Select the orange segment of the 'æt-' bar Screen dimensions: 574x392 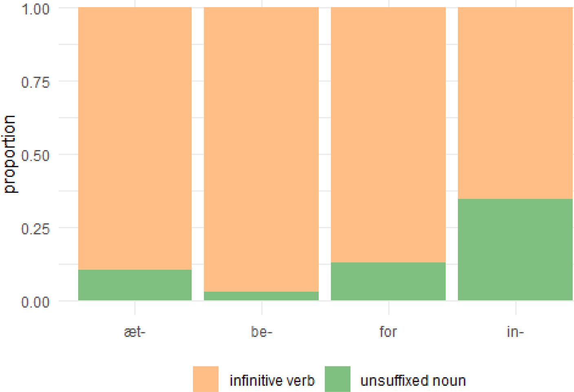pyautogui.click(x=135, y=138)
